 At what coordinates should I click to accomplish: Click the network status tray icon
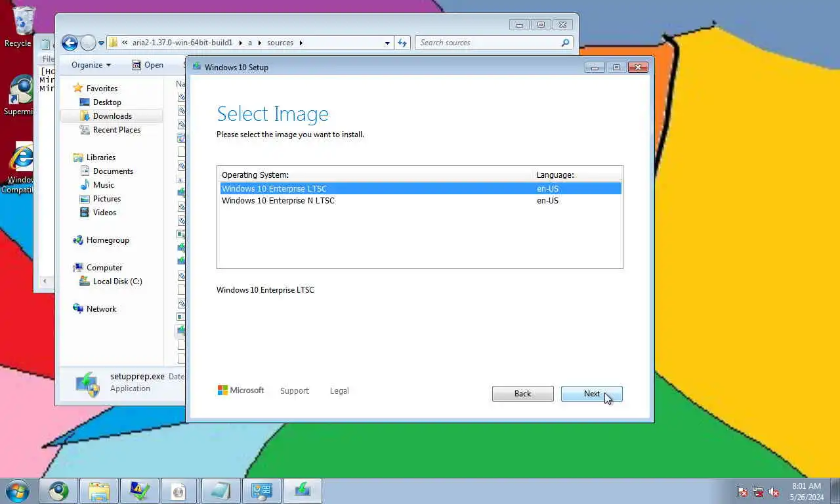click(x=758, y=492)
